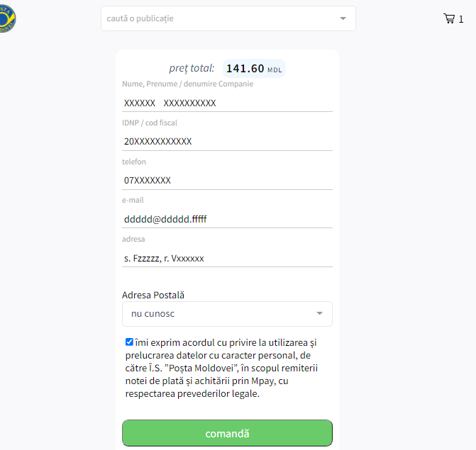Click the Nume, Prenume / denumire Companie label
The height and width of the screenshot is (450, 476).
[187, 84]
